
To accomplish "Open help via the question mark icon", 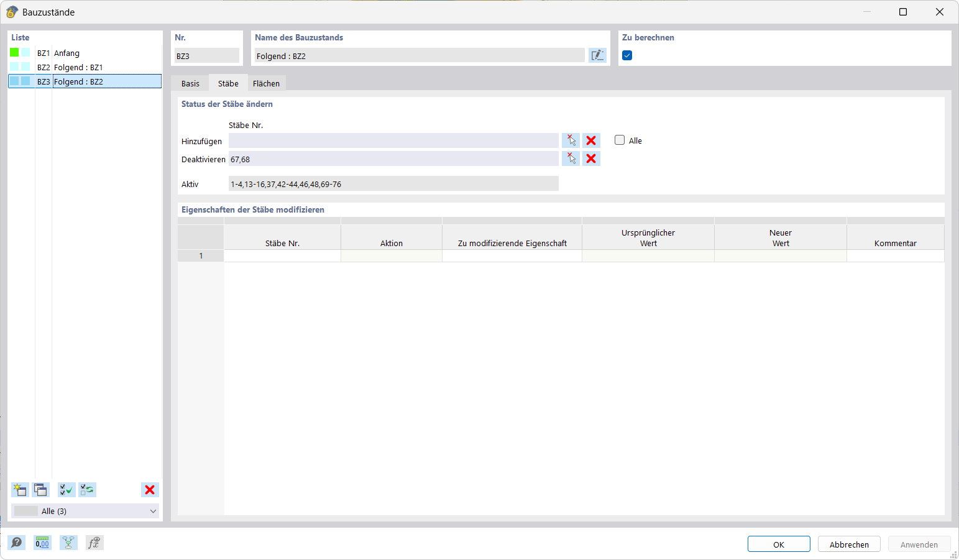I will (17, 543).
